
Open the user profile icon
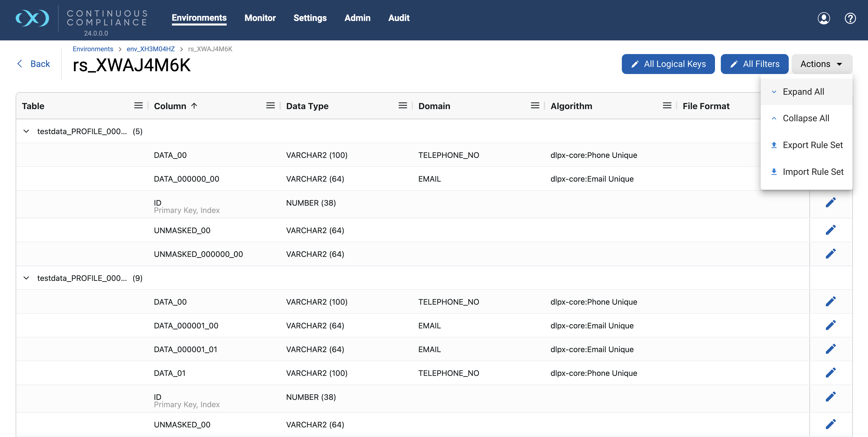click(824, 18)
